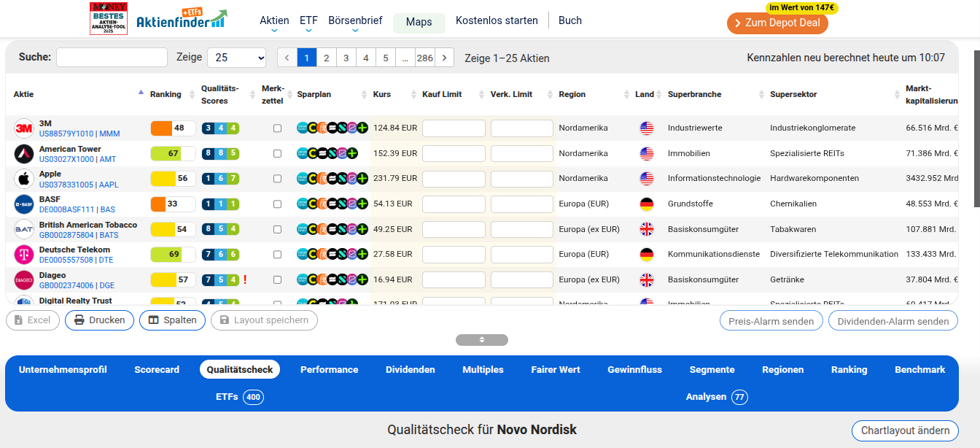Screen dimensions: 980x448
Task: Click the German flag in BASF row
Action: (x=646, y=204)
